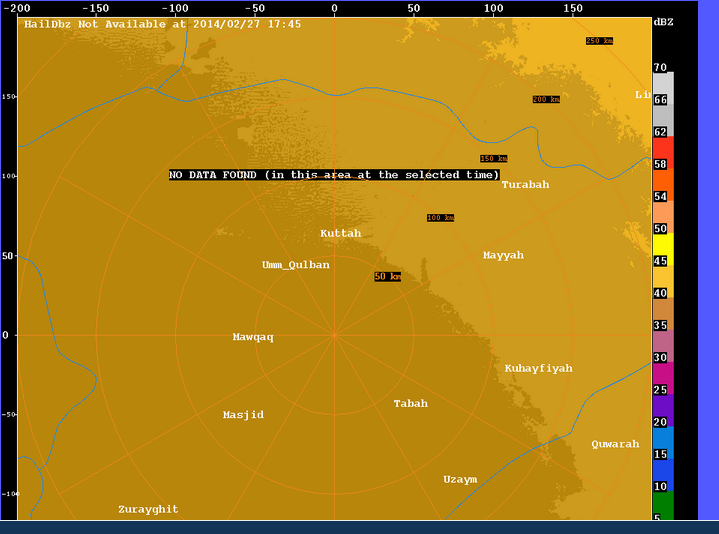Viewport: 719px width, 534px height.
Task: Click the top axis label -100
Action: [x=175, y=8]
